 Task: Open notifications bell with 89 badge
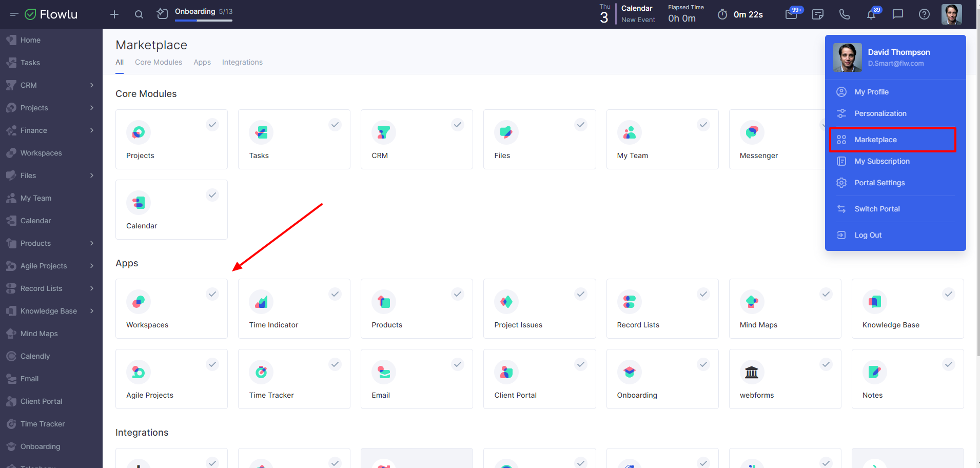[x=871, y=14]
